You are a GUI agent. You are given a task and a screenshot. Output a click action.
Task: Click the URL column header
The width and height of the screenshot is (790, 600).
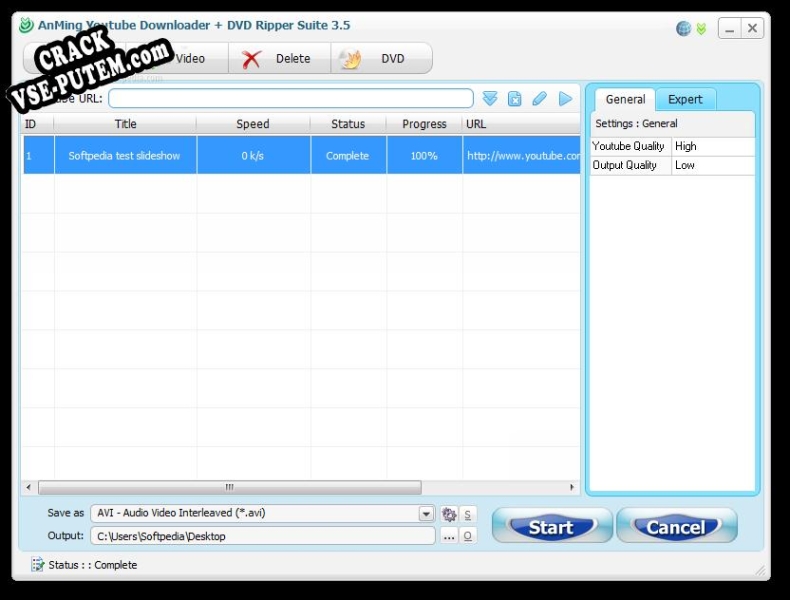point(521,124)
